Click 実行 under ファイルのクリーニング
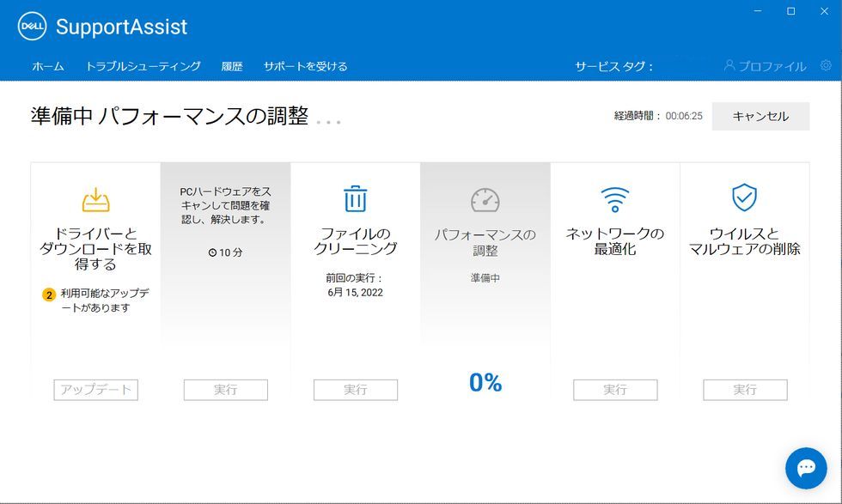This screenshot has width=842, height=504. click(x=355, y=390)
